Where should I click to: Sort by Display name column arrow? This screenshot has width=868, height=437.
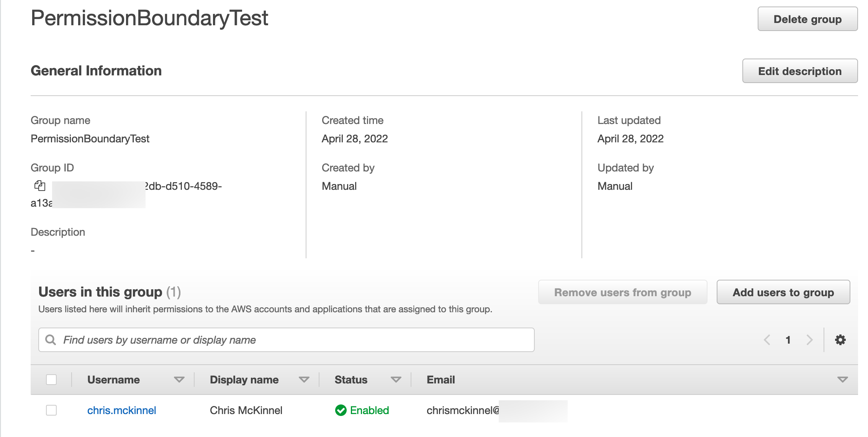(x=304, y=380)
